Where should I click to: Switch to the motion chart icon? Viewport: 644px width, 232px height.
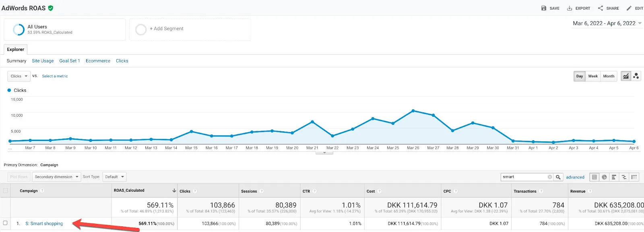click(636, 76)
